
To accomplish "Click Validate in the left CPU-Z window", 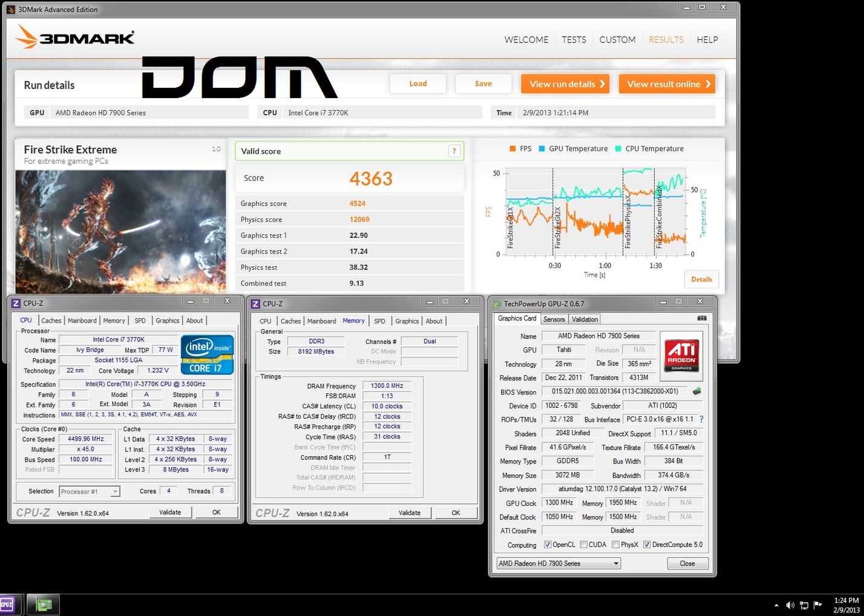I will coord(170,513).
